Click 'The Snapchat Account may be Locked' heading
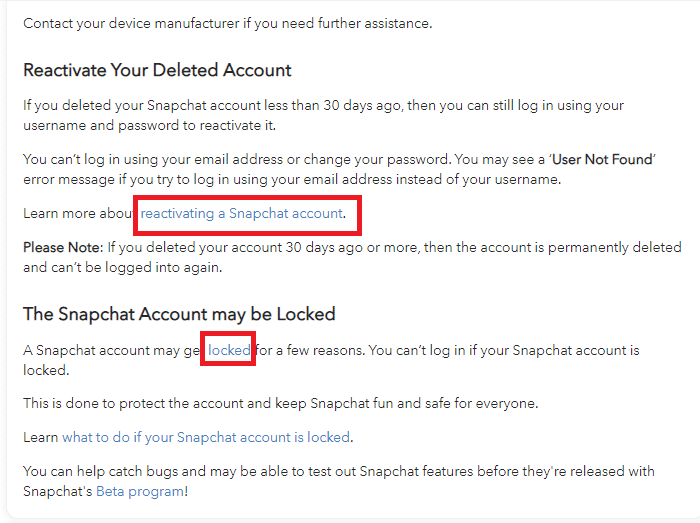This screenshot has width=700, height=523. (179, 314)
